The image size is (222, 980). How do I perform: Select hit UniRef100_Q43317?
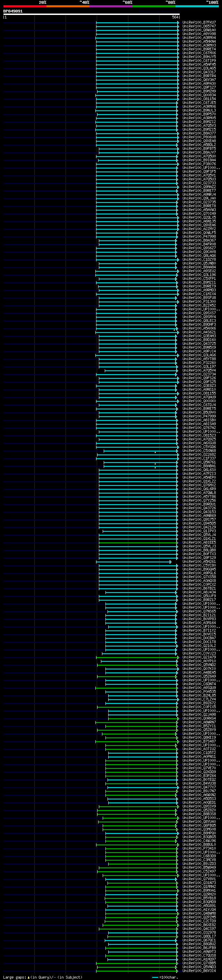(199, 72)
